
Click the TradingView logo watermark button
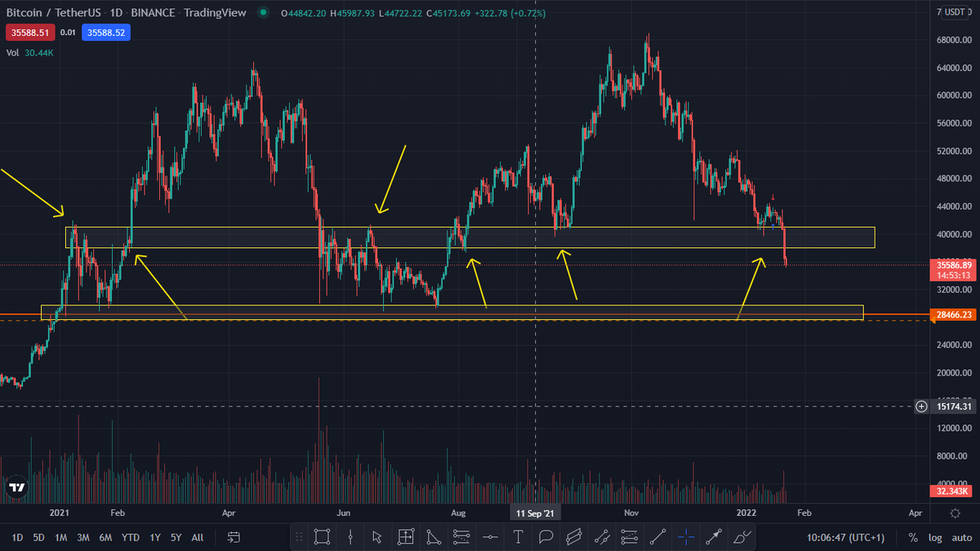point(16,487)
